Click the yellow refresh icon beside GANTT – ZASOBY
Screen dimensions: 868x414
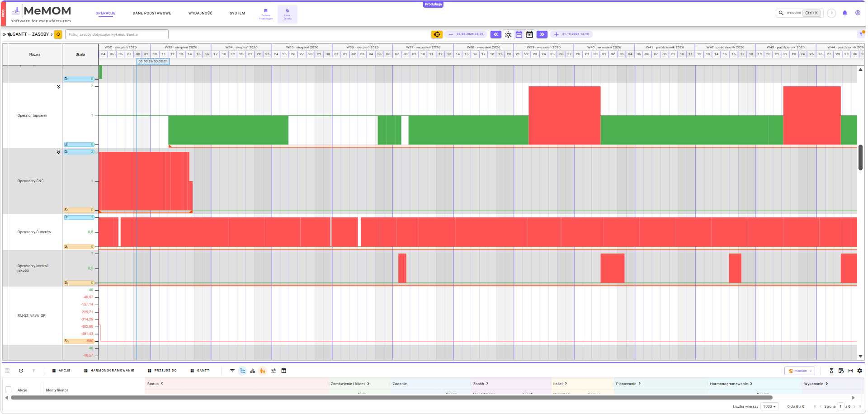[58, 34]
